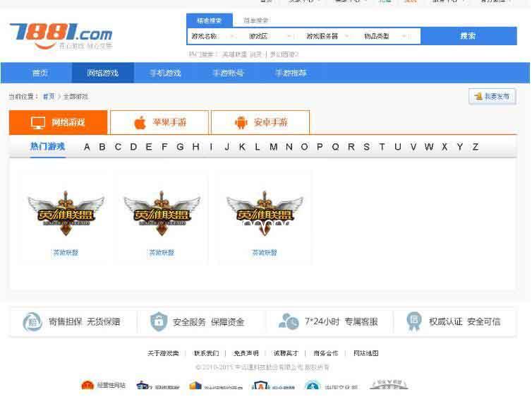Open the 游戏名称 dropdown
532x397 pixels.
(212, 36)
